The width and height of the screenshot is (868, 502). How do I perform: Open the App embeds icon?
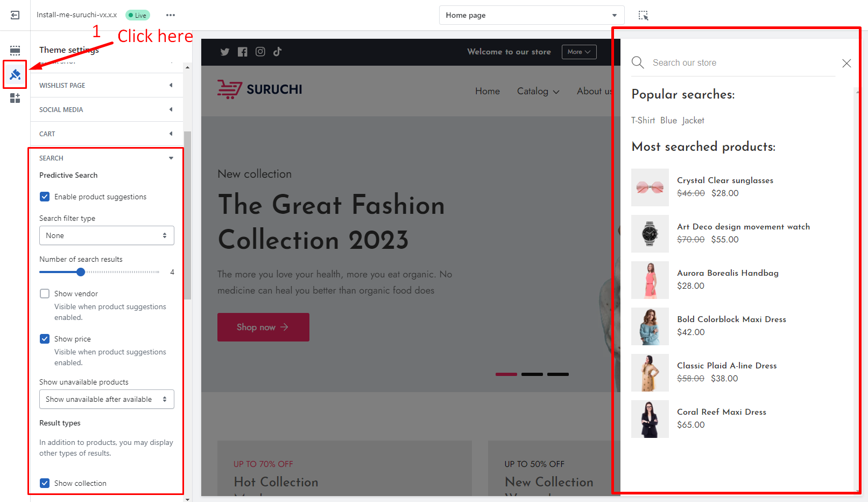[x=15, y=98]
